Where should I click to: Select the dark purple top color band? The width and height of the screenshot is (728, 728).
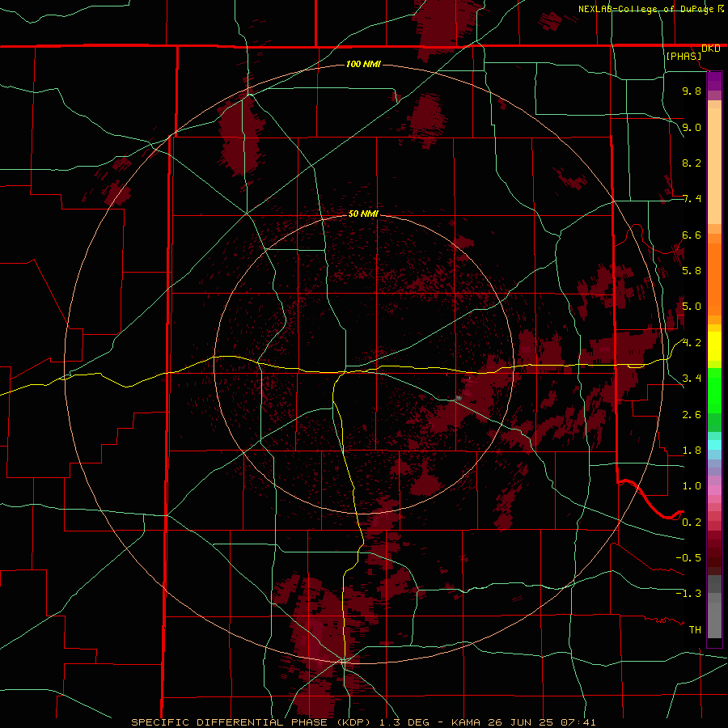(714, 81)
